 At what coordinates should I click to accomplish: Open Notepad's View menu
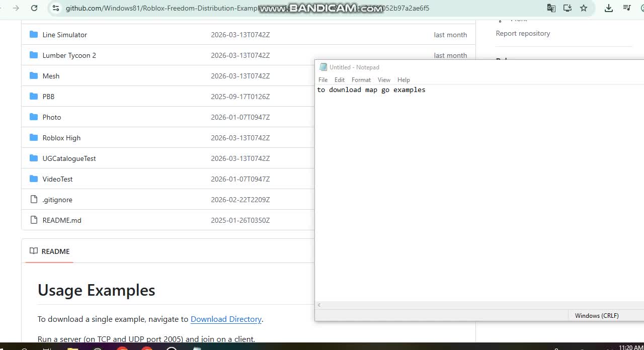384,79
